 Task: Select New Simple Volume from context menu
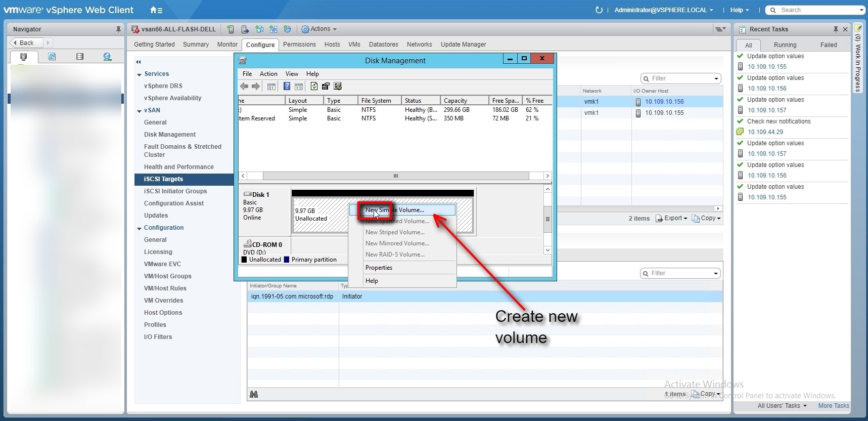pyautogui.click(x=395, y=210)
